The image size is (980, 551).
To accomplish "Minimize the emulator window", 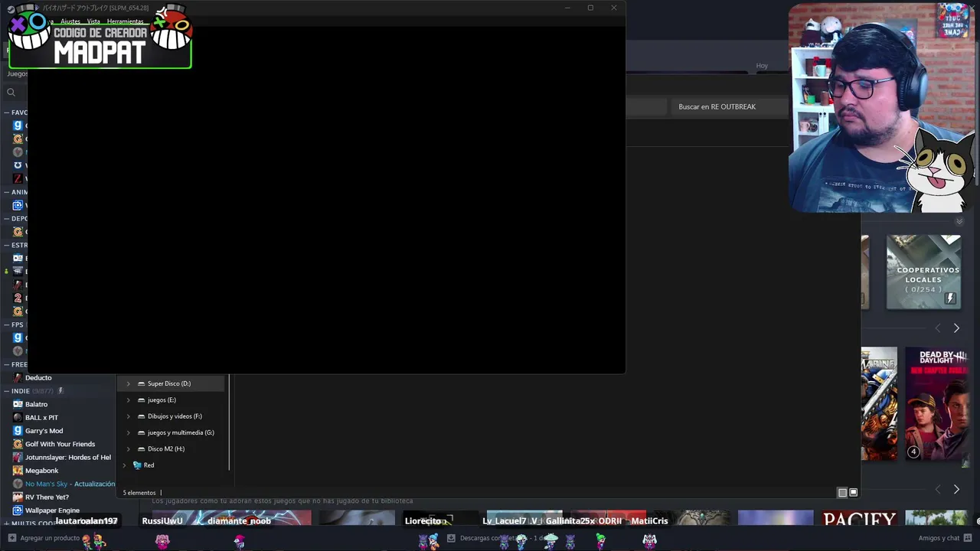I will 567,8.
